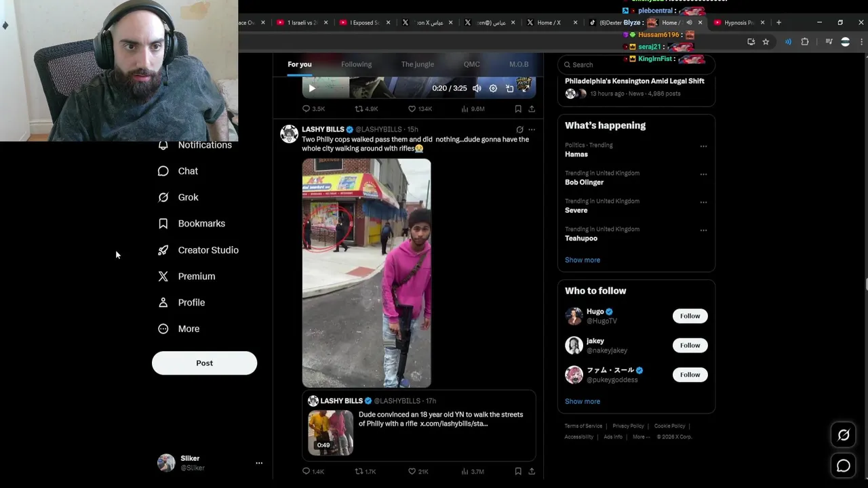Open Bookmarks in the sidebar
The width and height of the screenshot is (868, 488).
191,224
